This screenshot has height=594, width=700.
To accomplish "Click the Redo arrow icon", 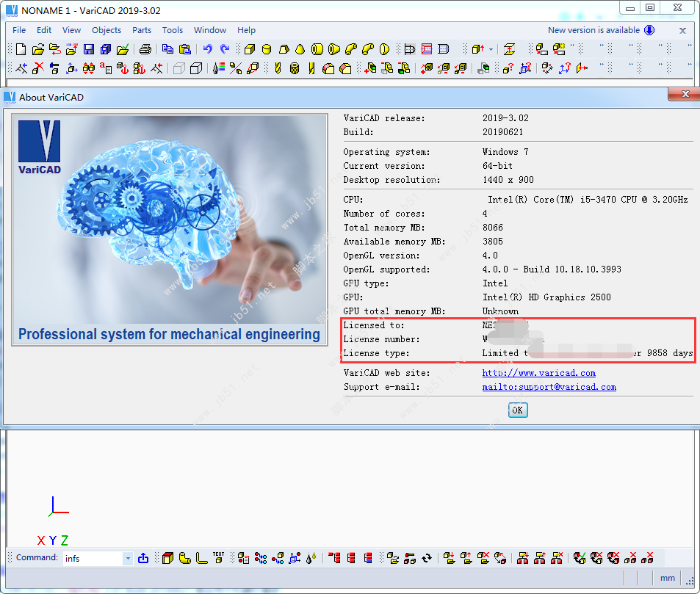I will pos(225,49).
